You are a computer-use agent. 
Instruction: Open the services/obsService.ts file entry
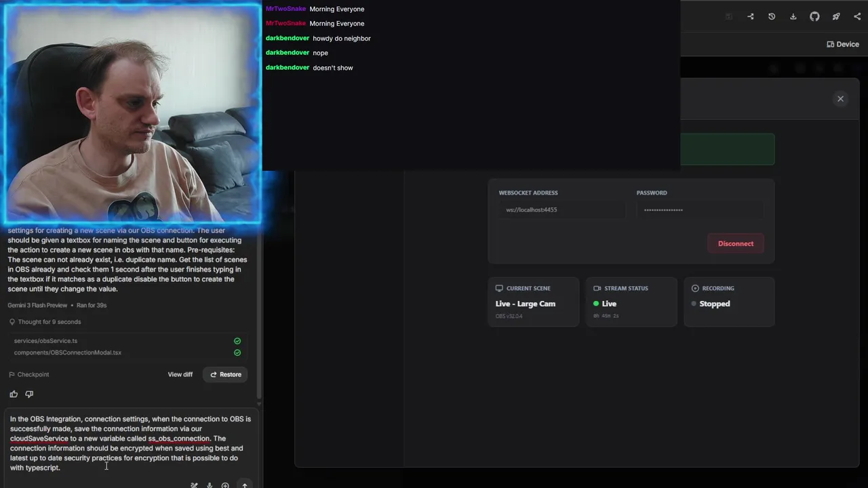(45, 341)
